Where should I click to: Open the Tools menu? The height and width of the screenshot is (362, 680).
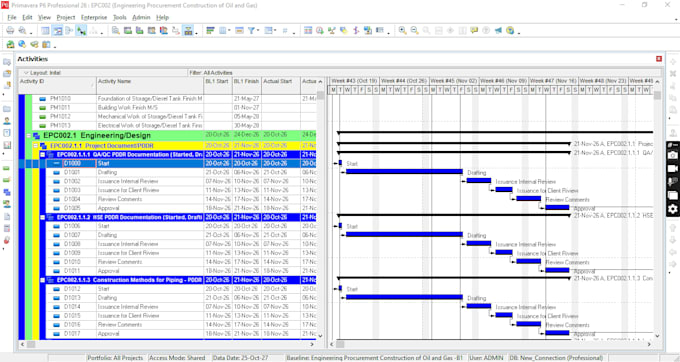pyautogui.click(x=119, y=18)
